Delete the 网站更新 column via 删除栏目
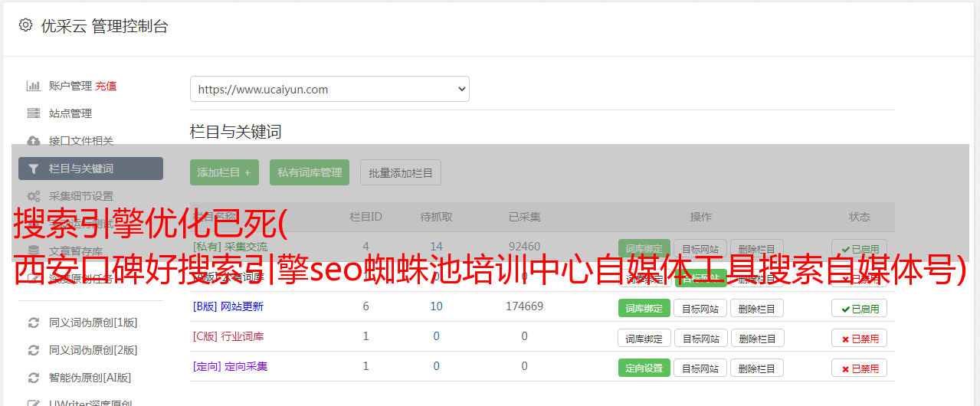 pos(757,308)
